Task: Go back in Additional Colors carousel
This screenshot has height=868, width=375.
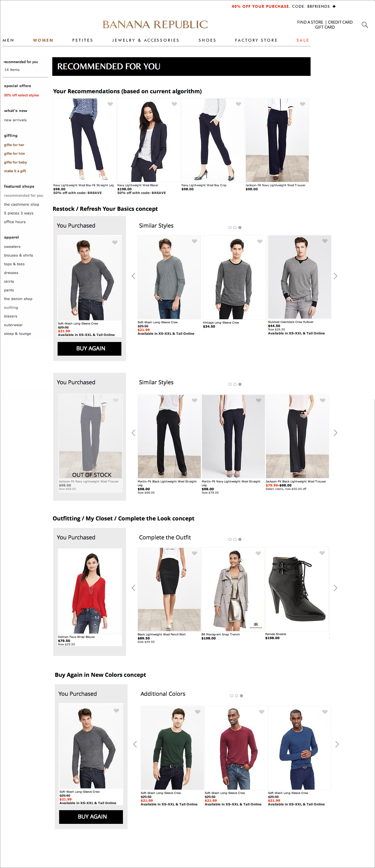Action: click(x=135, y=744)
